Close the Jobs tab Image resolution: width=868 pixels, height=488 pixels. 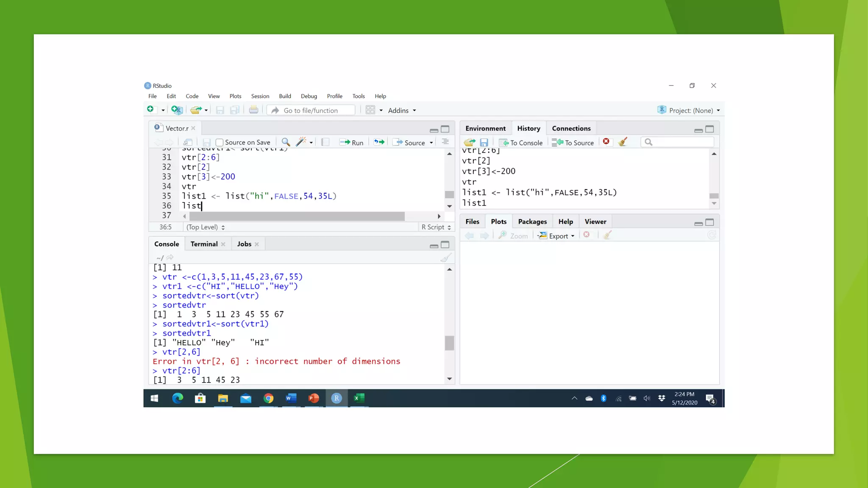[257, 244]
